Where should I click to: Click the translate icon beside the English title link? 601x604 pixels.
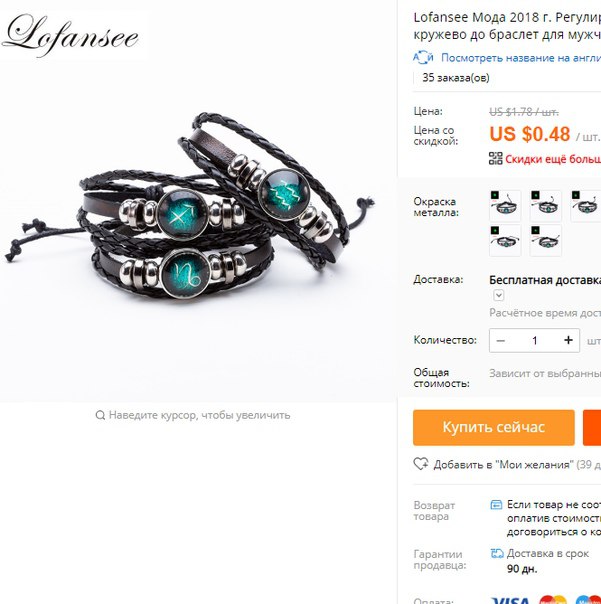(x=423, y=58)
